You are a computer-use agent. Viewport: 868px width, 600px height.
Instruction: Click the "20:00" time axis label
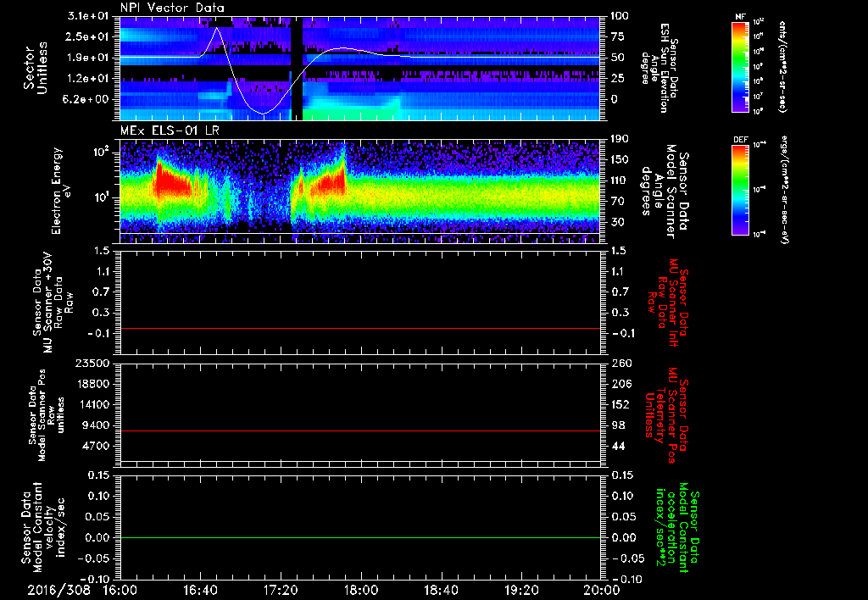602,590
